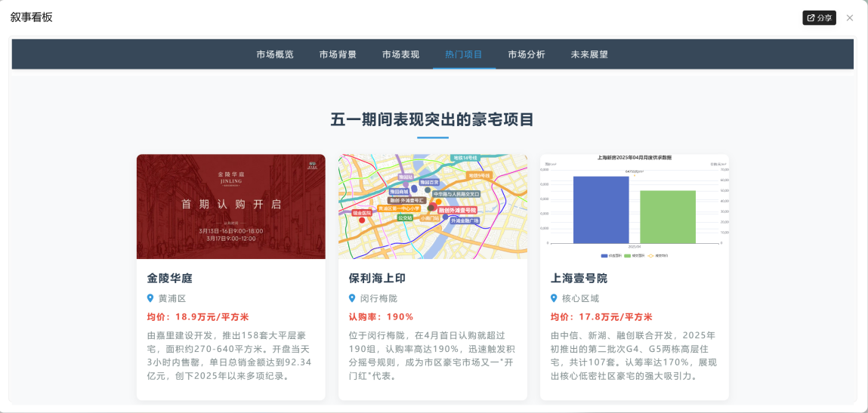Screen dimensions: 868x413
Task: Select the text 认购率：190%
Action: [x=381, y=317]
